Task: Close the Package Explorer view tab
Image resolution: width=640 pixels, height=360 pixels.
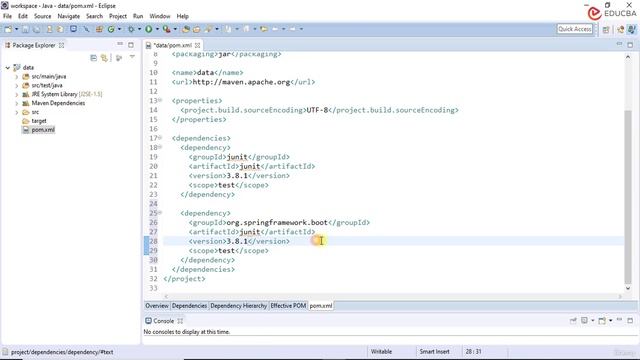Action: tap(62, 45)
